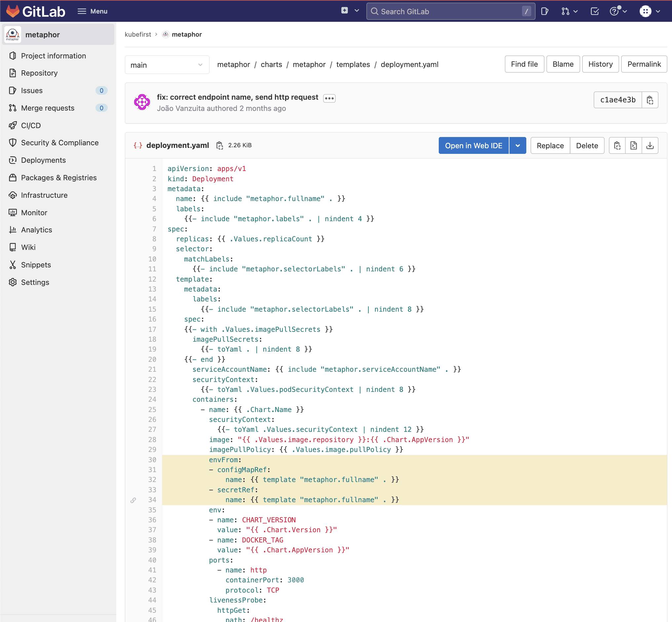Viewport: 672px width, 622px height.
Task: Click the Settings gear icon
Action: click(x=13, y=282)
